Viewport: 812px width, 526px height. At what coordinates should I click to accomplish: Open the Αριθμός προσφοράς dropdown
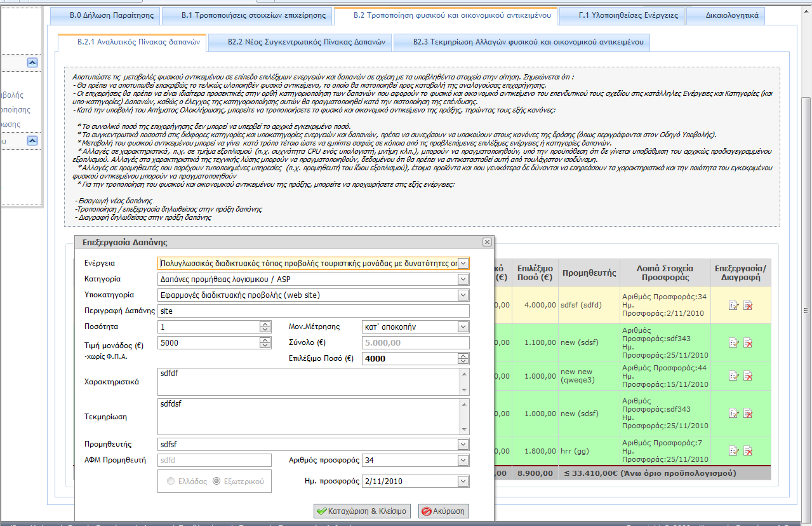coord(463,460)
